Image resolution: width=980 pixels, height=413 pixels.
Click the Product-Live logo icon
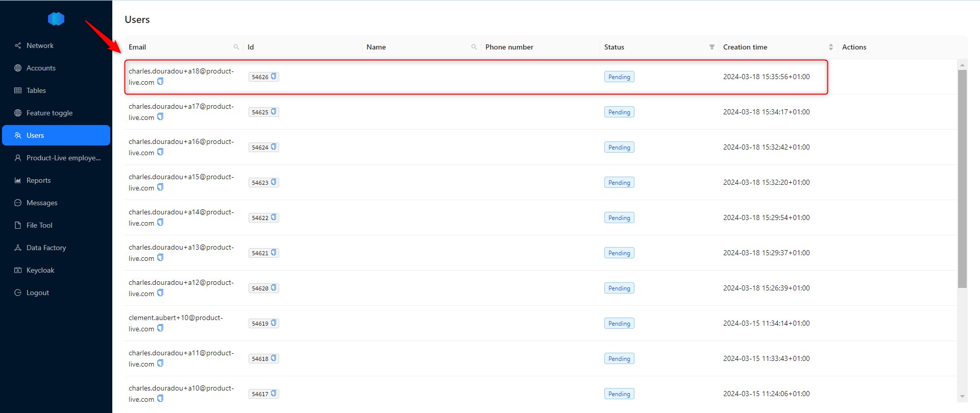56,19
